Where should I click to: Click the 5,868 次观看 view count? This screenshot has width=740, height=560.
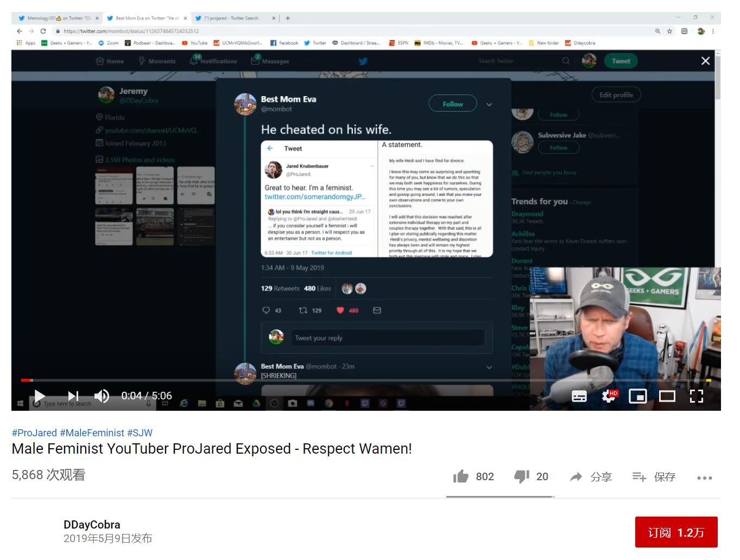[48, 475]
